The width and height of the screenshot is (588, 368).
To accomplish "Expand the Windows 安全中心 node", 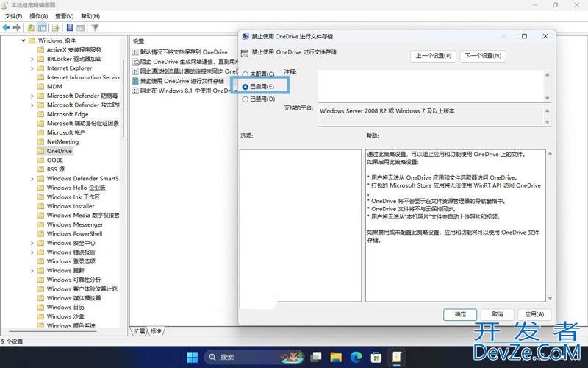I will pyautogui.click(x=32, y=244).
